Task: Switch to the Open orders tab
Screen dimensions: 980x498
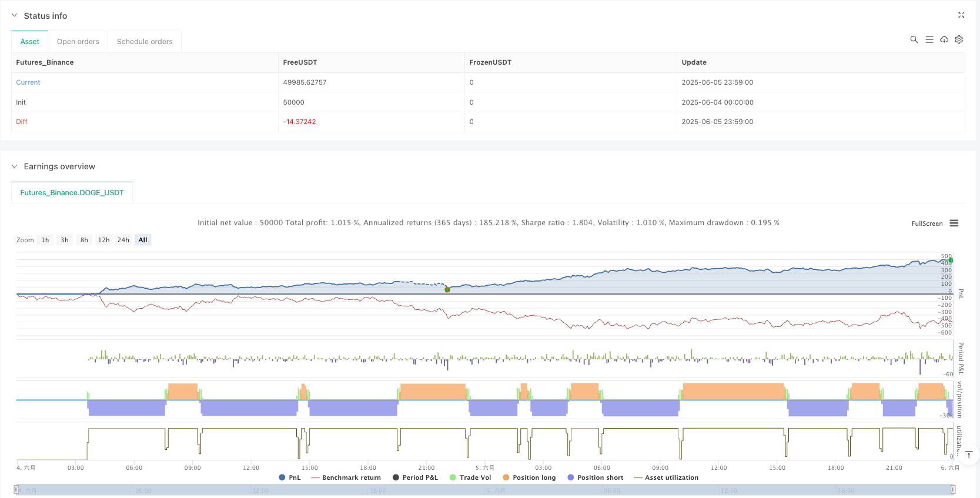Action: [x=78, y=42]
